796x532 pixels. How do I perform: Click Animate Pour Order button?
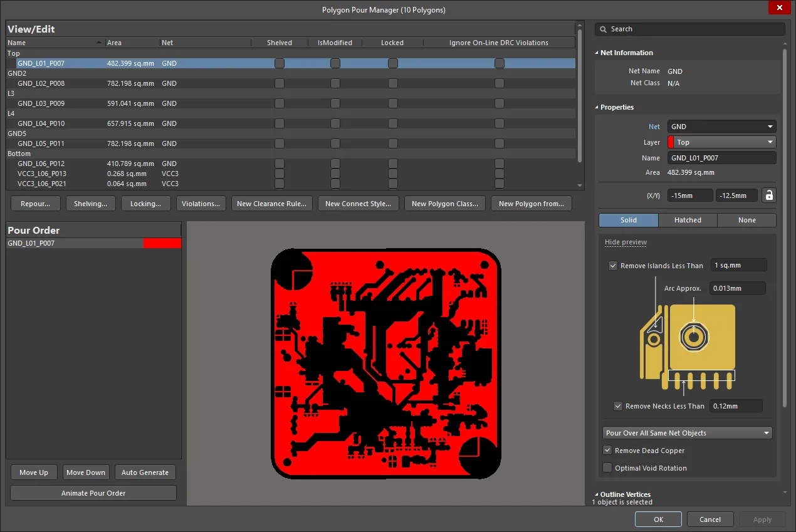click(93, 493)
